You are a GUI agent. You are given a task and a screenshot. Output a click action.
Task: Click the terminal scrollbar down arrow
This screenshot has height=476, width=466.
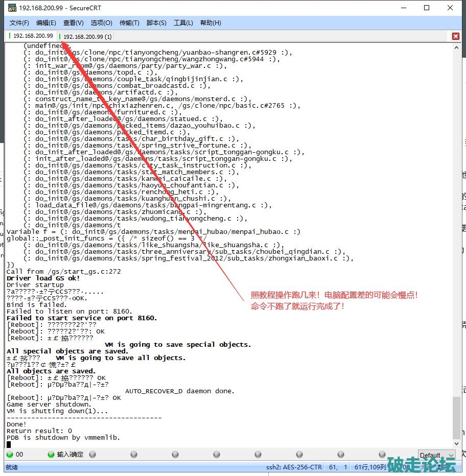[x=457, y=443]
